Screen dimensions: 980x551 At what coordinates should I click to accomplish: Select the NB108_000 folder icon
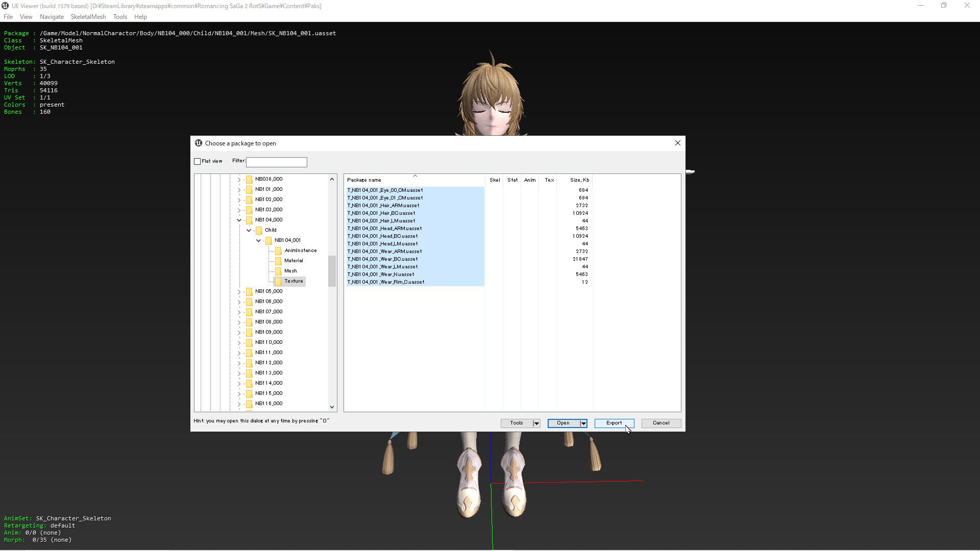point(249,322)
